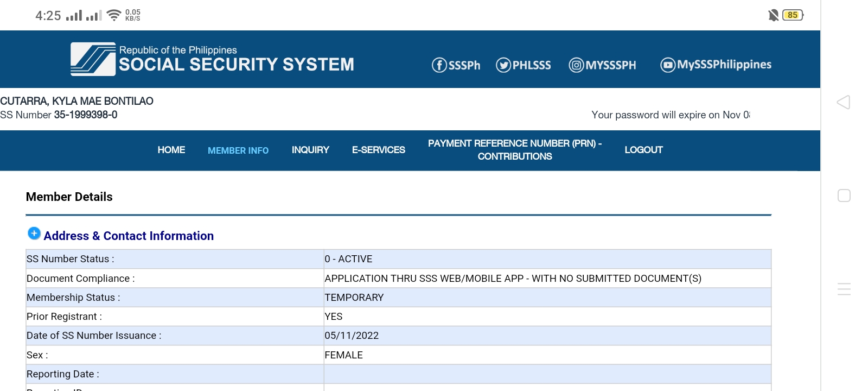The image size is (868, 391).
Task: Tap the Android back navigation button
Action: point(844,102)
